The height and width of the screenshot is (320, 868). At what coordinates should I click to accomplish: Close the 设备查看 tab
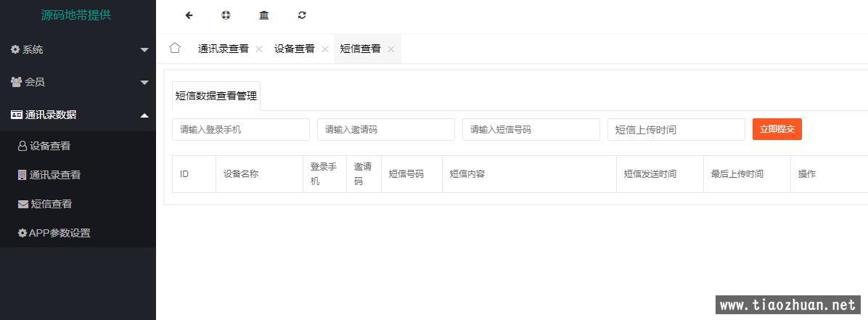(x=325, y=49)
